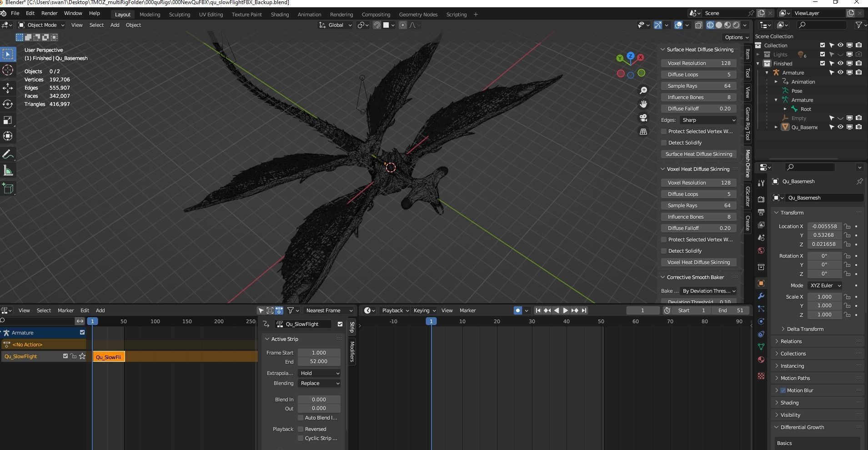Toggle Qu_Basemesh visibility eye in outliner
Screen dimensions: 868x450
tap(840, 127)
